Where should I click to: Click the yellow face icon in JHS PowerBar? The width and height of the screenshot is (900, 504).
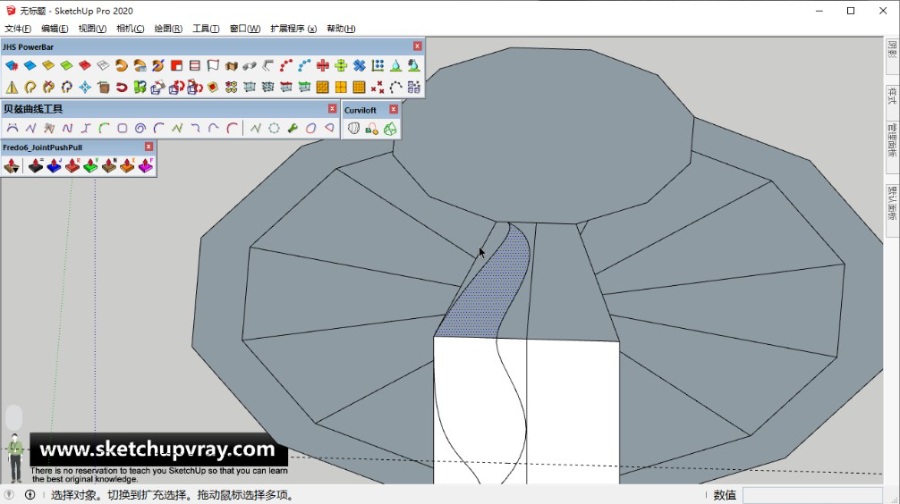48,65
